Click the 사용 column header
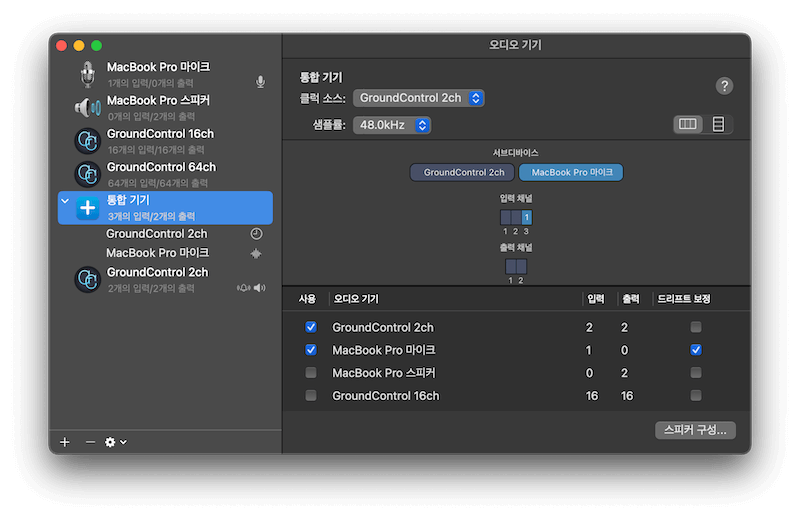The image size is (800, 519). point(307,299)
